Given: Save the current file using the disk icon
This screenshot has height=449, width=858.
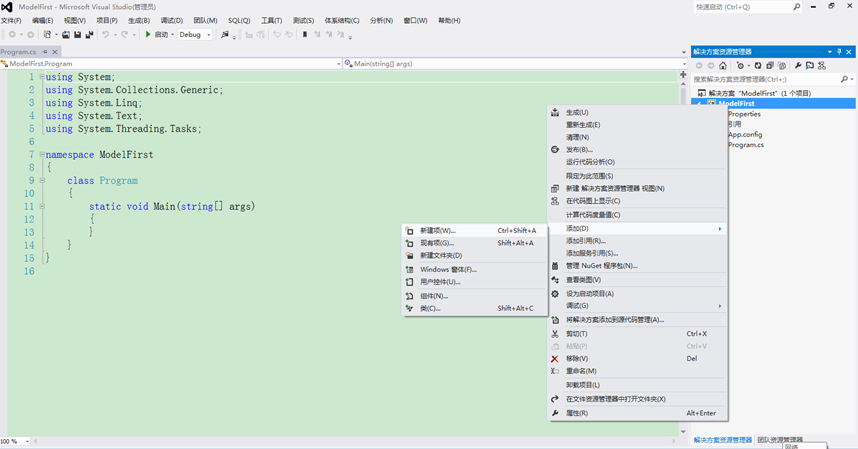Looking at the screenshot, I should pos(77,34).
